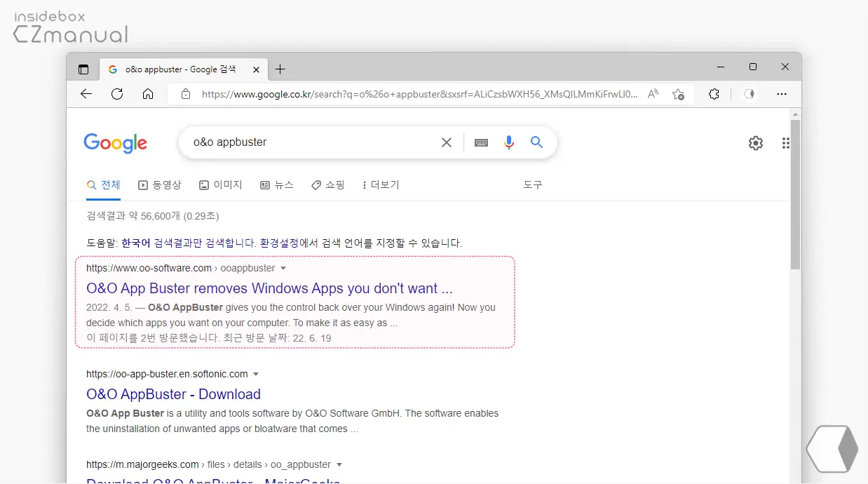
Task: Open a new browser tab
Action: tap(280, 69)
